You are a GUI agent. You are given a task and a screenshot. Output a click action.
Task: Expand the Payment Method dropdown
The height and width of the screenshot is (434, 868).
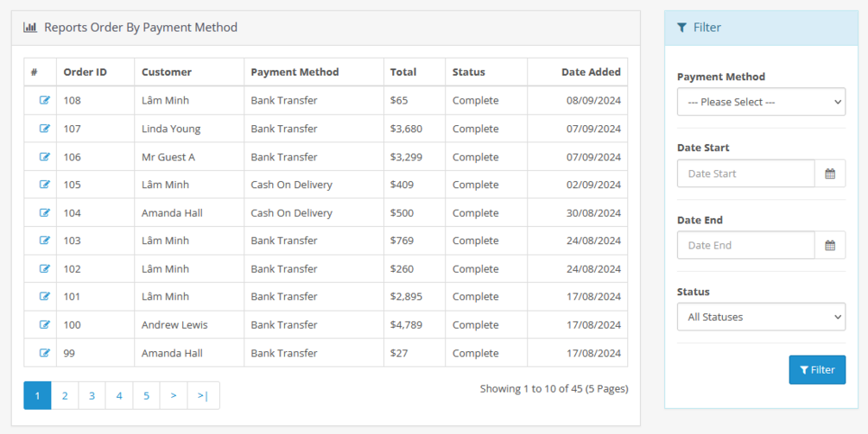(761, 102)
